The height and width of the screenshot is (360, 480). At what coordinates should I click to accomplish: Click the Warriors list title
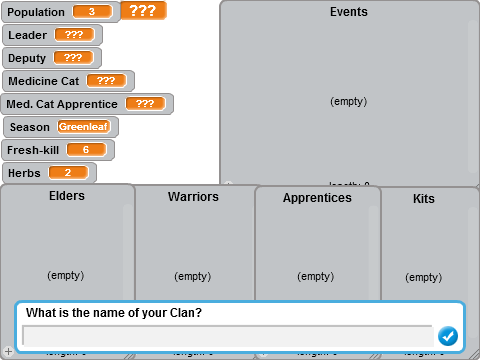(193, 197)
